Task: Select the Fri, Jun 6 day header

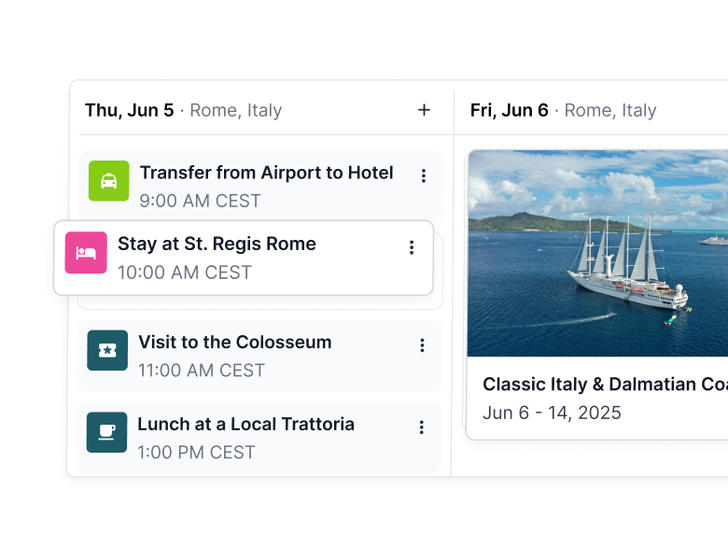Action: 510,110
